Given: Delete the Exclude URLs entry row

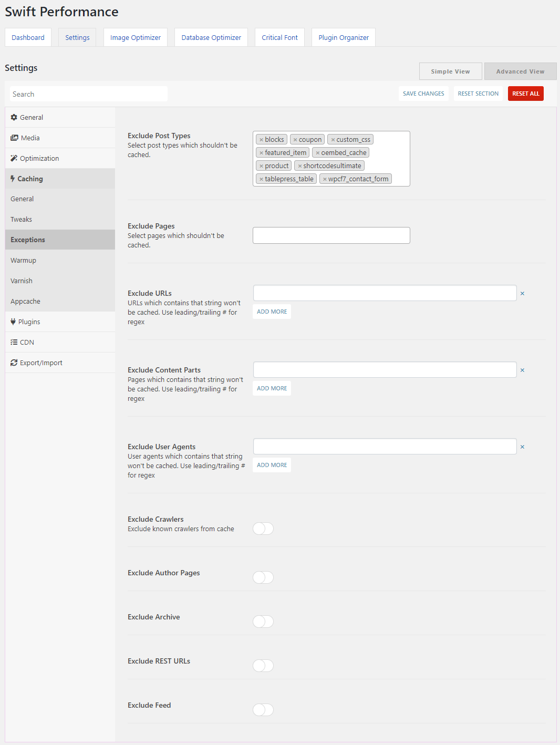Looking at the screenshot, I should point(522,294).
